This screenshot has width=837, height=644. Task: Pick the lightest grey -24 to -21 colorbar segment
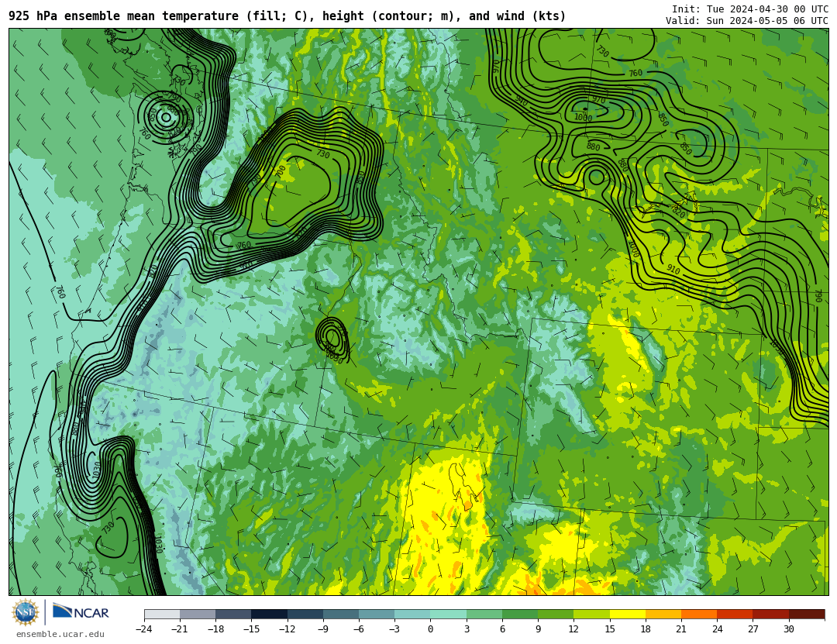pos(162,614)
